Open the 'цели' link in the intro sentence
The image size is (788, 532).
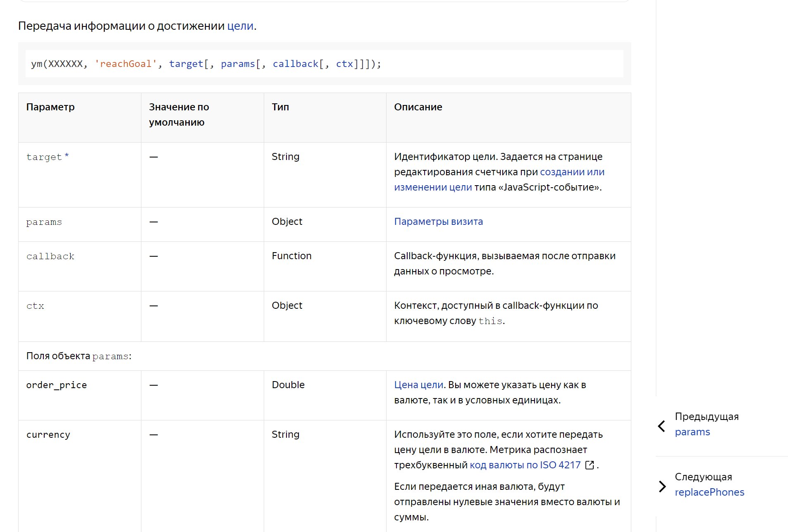240,26
